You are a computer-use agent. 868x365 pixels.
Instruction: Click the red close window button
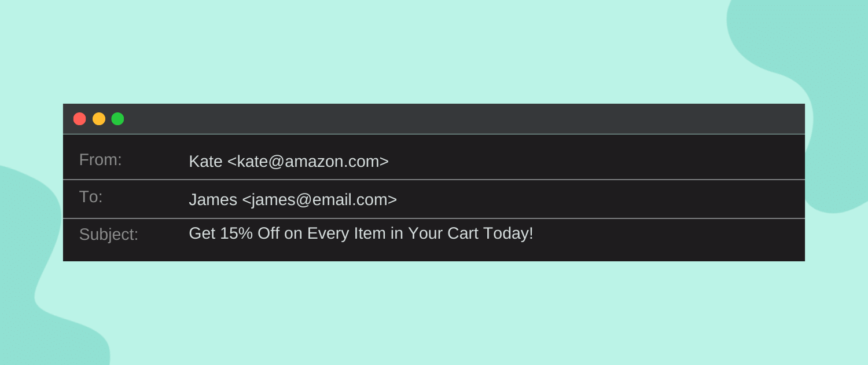(79, 119)
